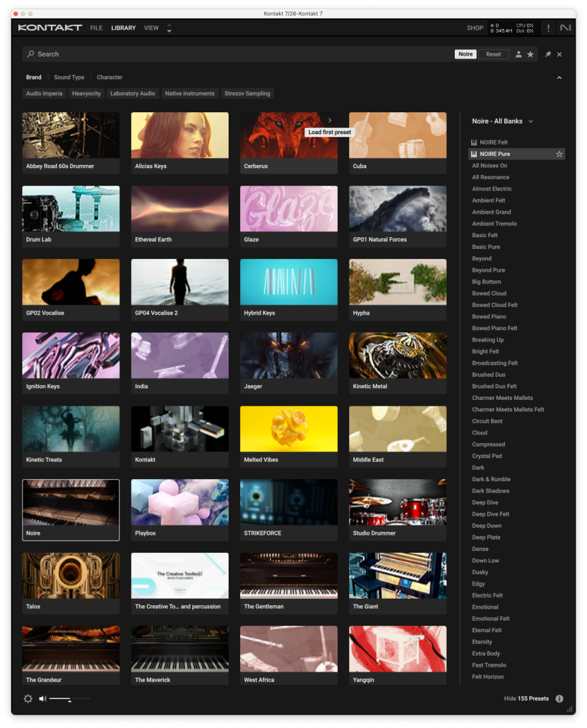Open the FILE menu
587x728 pixels.
(96, 28)
